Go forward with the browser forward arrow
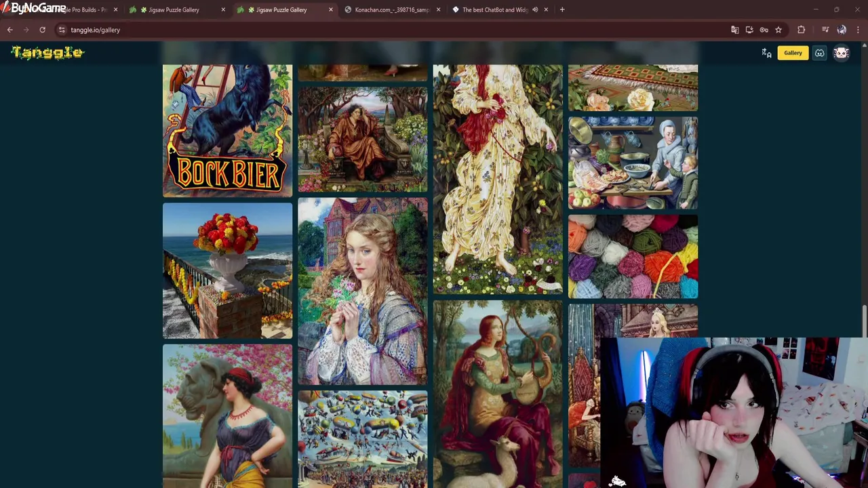Image resolution: width=868 pixels, height=488 pixels. [x=26, y=30]
